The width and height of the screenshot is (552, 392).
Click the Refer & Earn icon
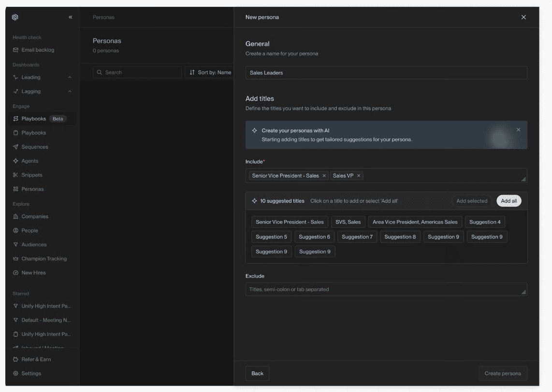tap(15, 359)
